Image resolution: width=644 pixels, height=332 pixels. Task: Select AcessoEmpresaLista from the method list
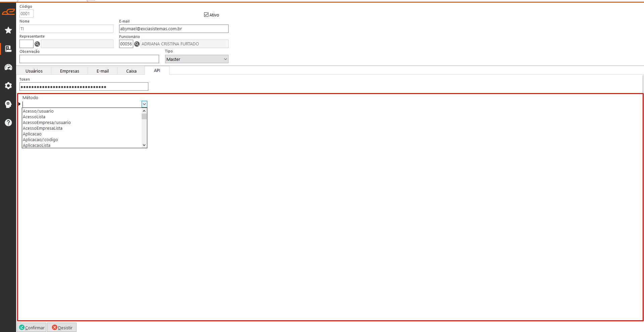(x=43, y=128)
